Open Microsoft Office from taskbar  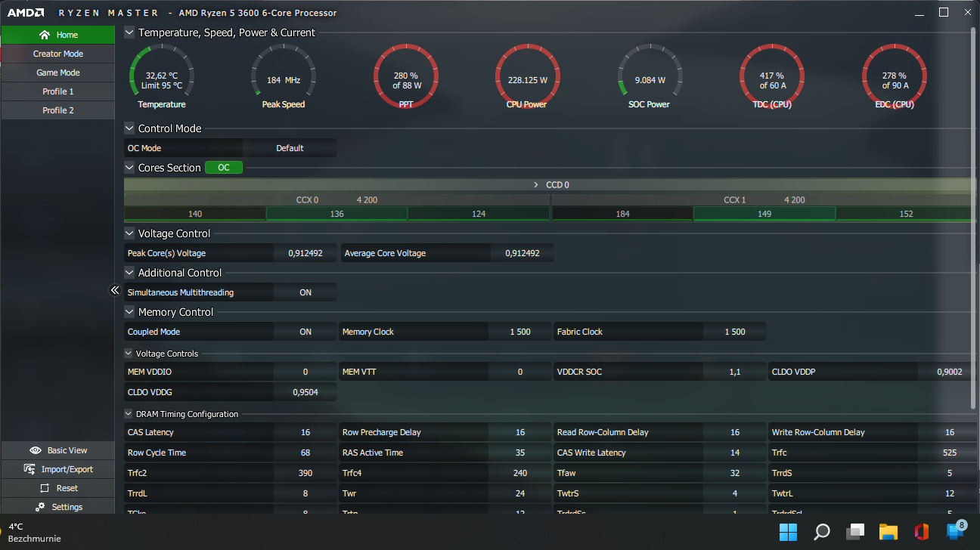pyautogui.click(x=921, y=532)
